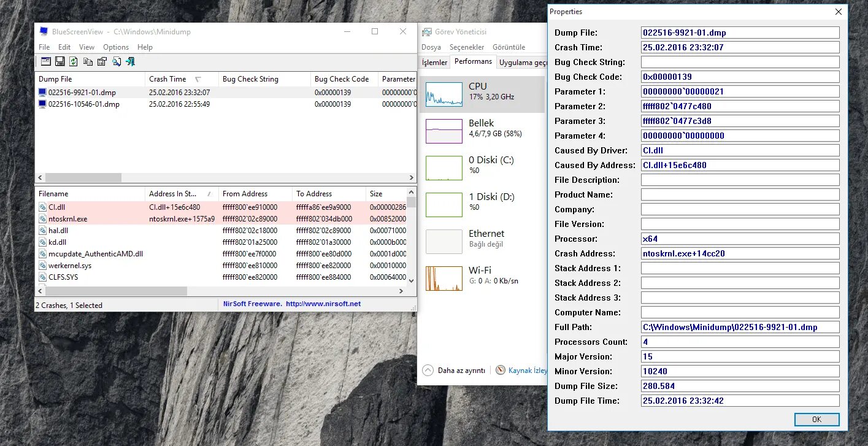Click the icon next to CLFS.SYS
This screenshot has width=868, height=446.
tap(42, 277)
